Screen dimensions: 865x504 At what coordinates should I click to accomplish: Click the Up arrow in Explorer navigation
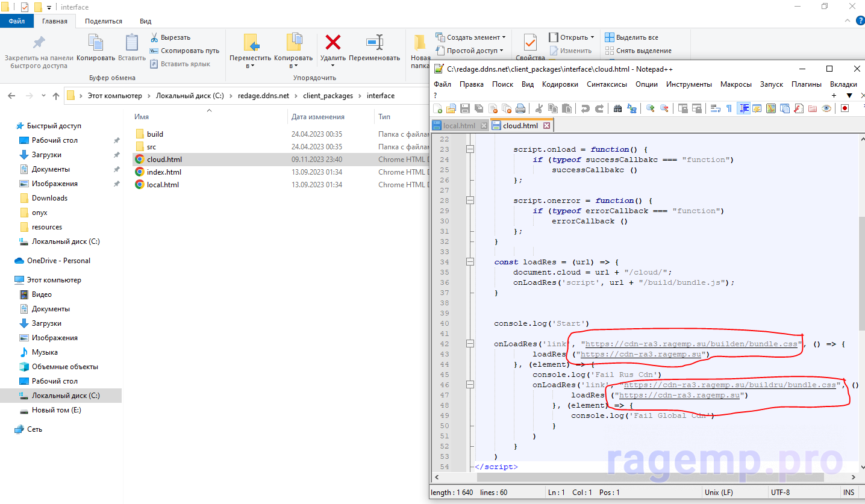[x=56, y=96]
